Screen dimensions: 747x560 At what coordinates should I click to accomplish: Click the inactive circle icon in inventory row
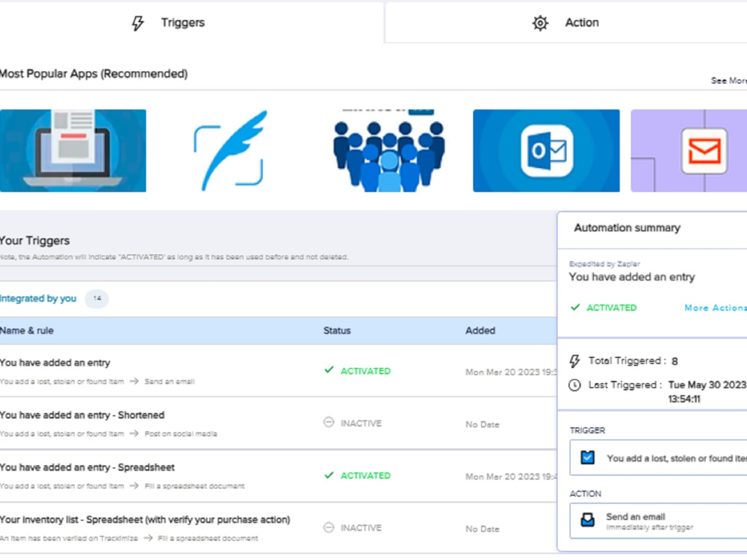pyautogui.click(x=329, y=527)
